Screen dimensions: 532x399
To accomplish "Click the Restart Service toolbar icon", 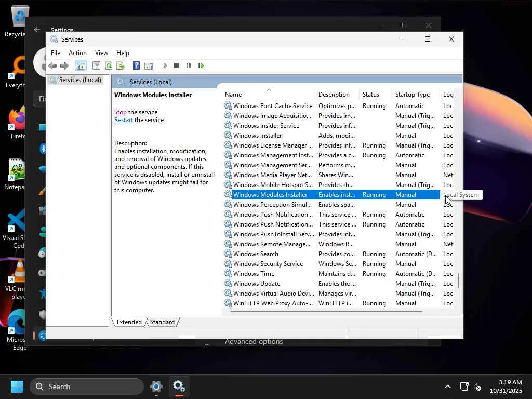I will point(201,65).
